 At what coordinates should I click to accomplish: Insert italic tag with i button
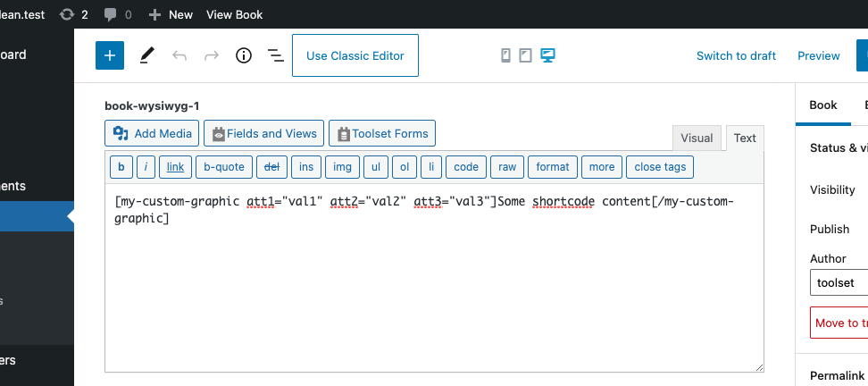146,167
